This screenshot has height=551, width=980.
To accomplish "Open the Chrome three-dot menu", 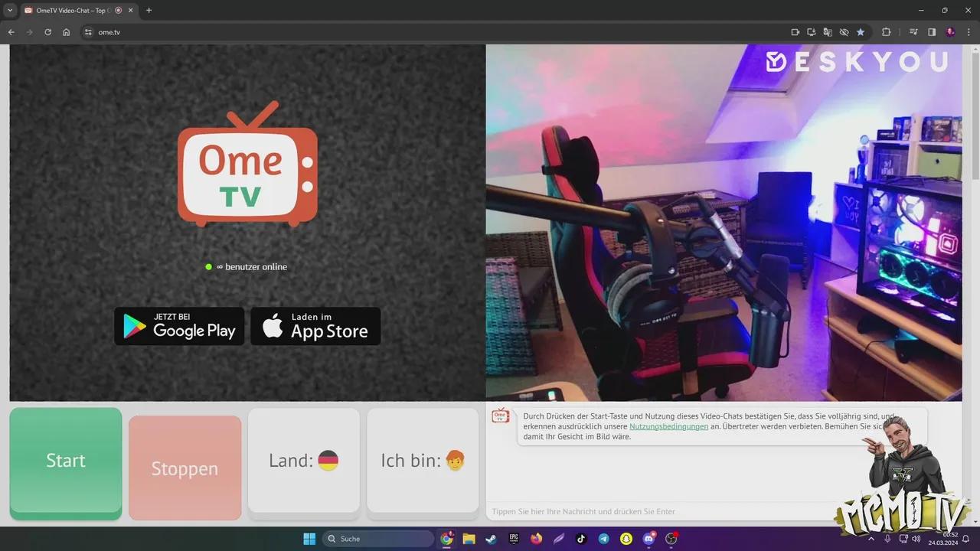I will coord(969,32).
